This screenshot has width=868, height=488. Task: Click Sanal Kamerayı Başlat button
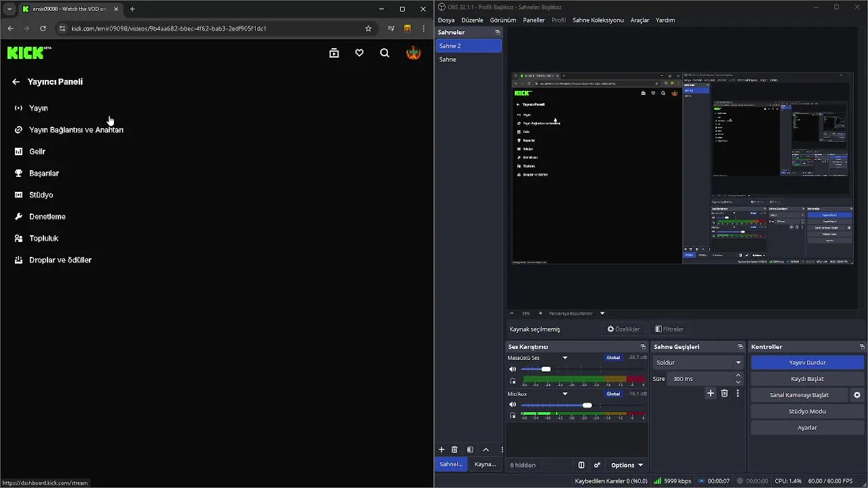[800, 395]
